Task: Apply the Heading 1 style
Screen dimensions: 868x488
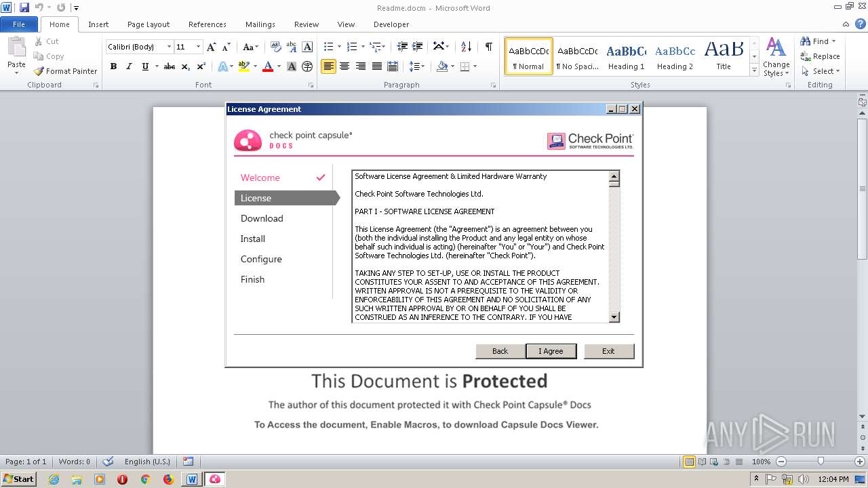Action: (626, 56)
